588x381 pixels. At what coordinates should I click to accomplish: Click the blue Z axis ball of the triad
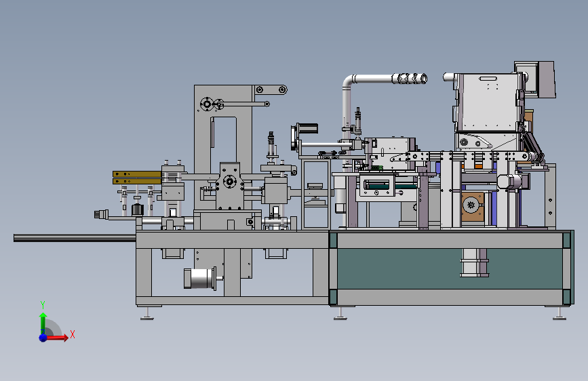43,338
